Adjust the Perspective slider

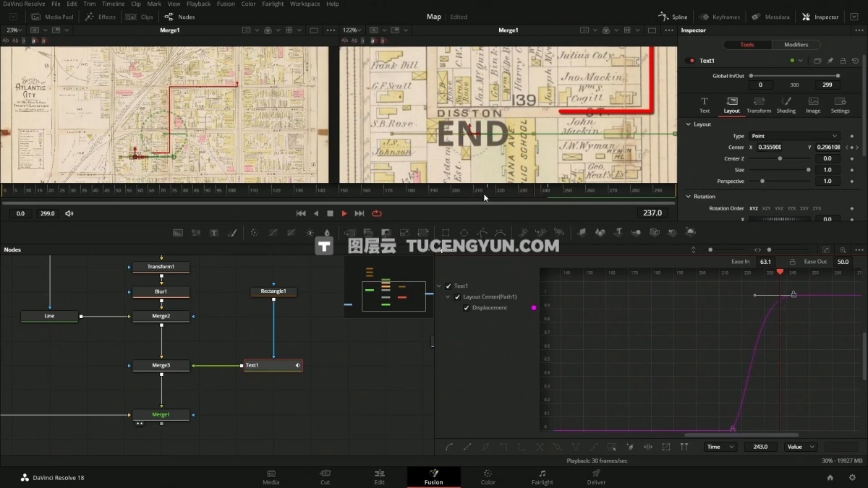781,181
